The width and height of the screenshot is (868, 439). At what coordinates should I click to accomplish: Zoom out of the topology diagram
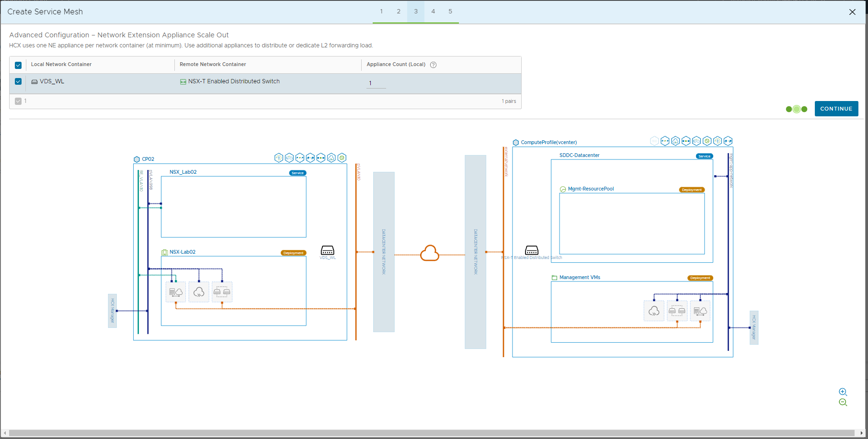(843, 403)
